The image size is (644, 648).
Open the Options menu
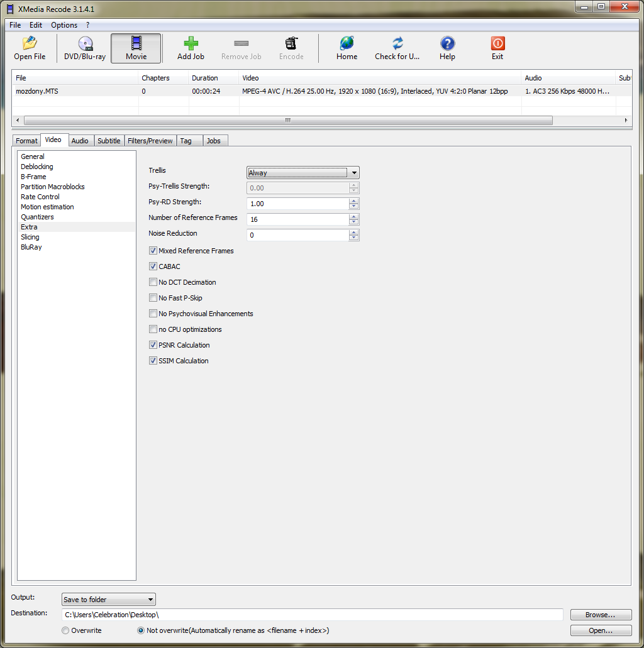click(64, 25)
